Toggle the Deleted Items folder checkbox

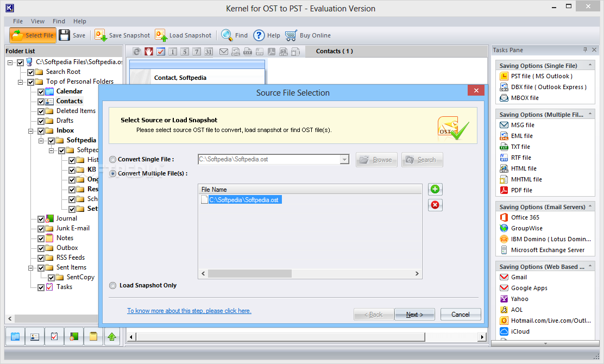click(41, 111)
